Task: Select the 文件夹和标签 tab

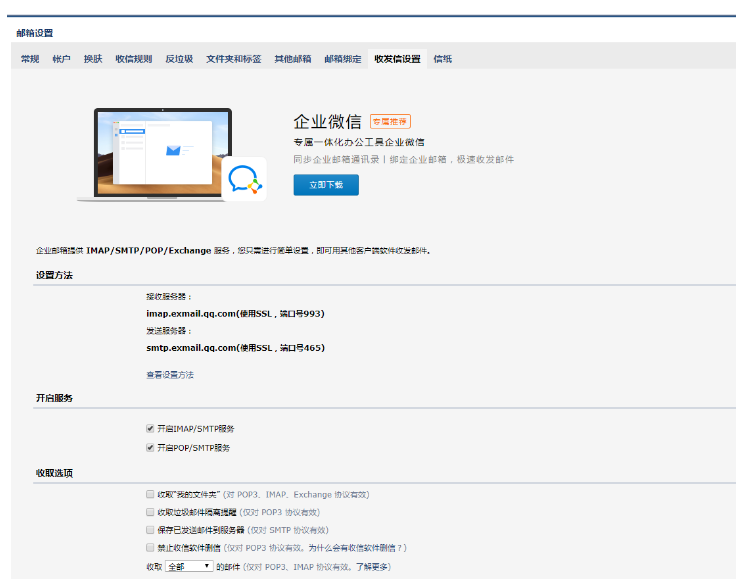Action: tap(233, 59)
